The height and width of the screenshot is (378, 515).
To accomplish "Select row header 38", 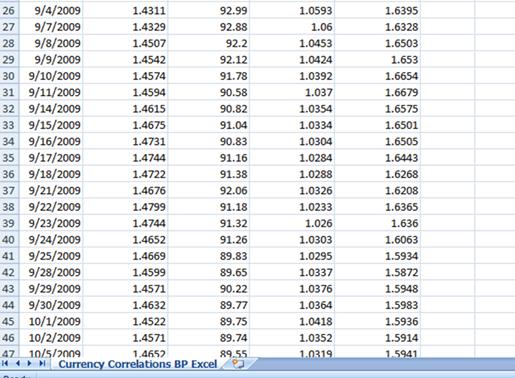I will point(9,207).
